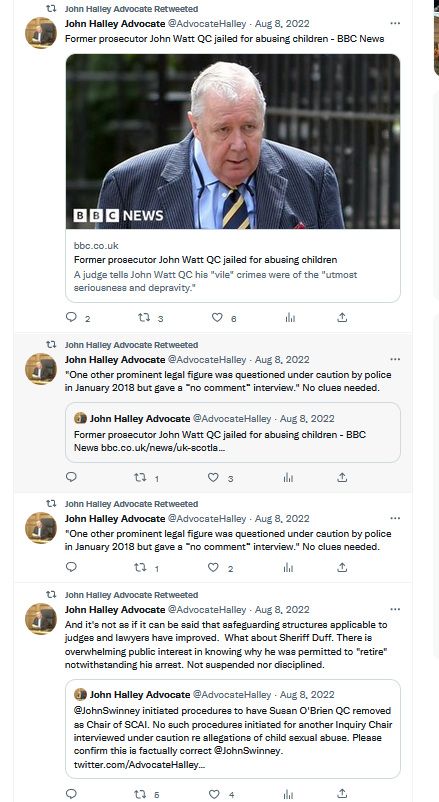Like the Sheriff Duff tweet with 4 likes

(x=214, y=794)
